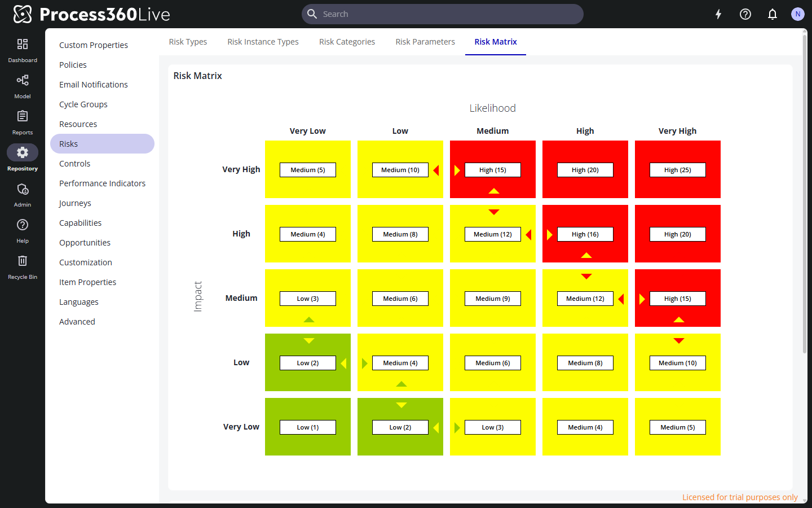Open the Model section icon
Image resolution: width=812 pixels, height=508 pixels.
[23, 81]
